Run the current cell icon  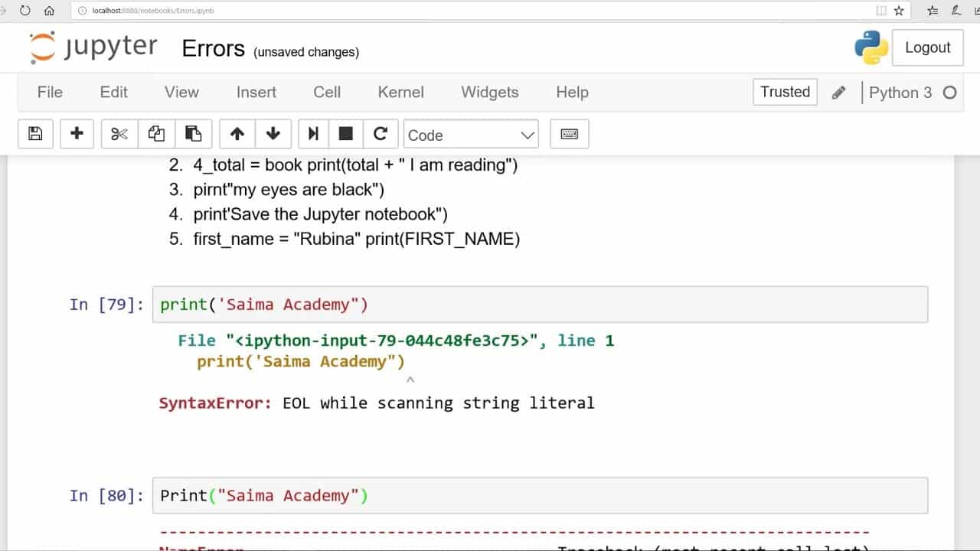coord(312,134)
